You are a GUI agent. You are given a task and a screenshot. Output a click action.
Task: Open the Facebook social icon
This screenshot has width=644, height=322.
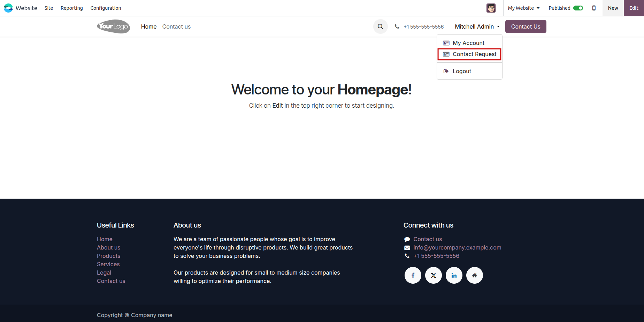[x=413, y=275]
